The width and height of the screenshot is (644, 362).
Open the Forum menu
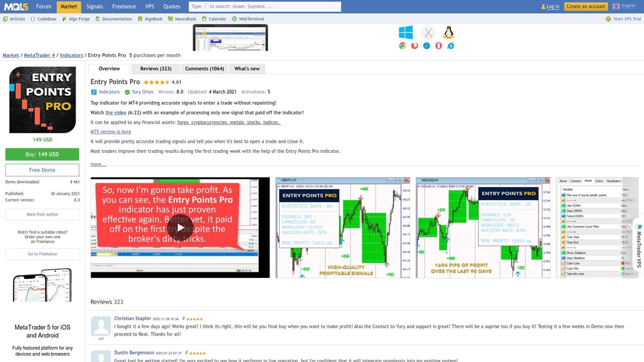click(x=43, y=6)
